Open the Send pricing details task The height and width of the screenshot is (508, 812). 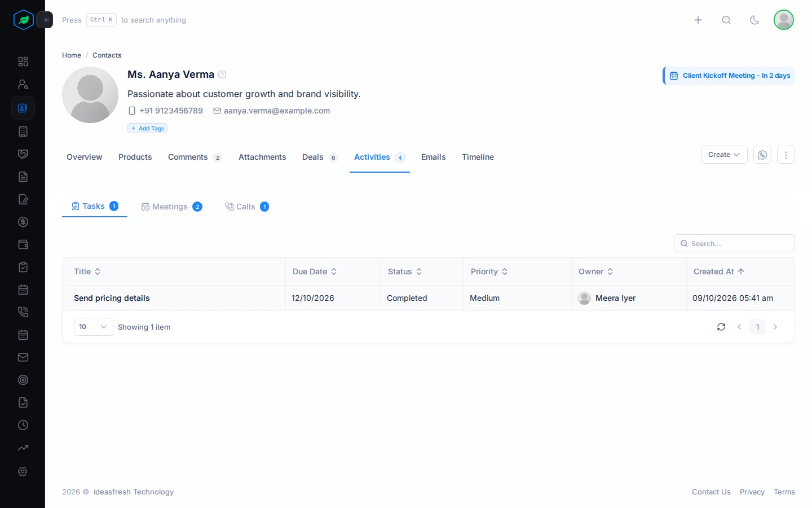tap(112, 298)
